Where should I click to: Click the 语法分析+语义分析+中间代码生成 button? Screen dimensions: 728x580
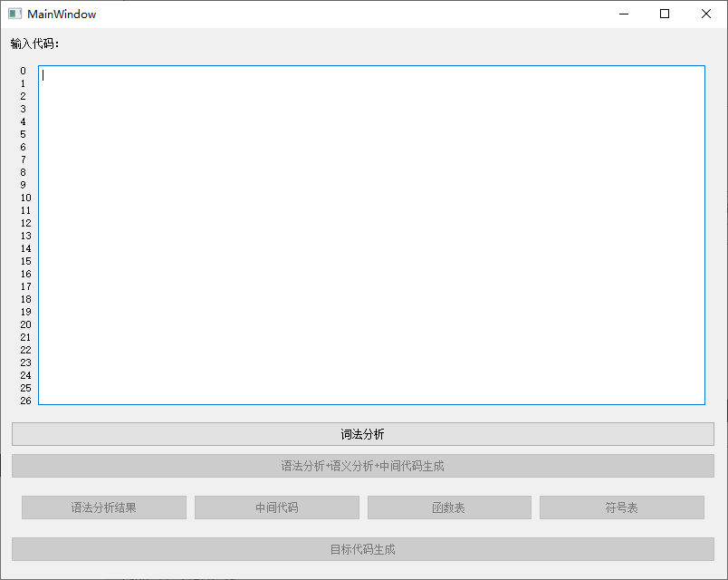point(362,466)
